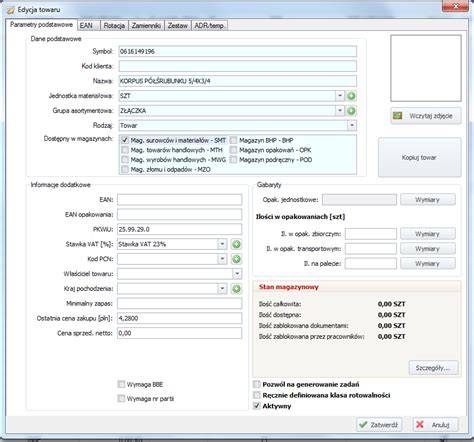Click red X icon on Anuluj

(420, 425)
